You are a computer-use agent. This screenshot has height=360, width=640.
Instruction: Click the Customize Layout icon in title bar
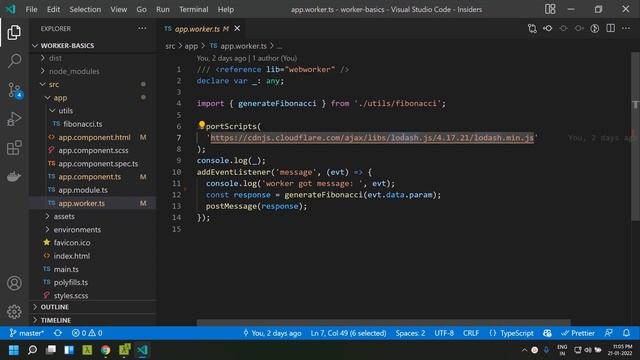click(x=550, y=9)
